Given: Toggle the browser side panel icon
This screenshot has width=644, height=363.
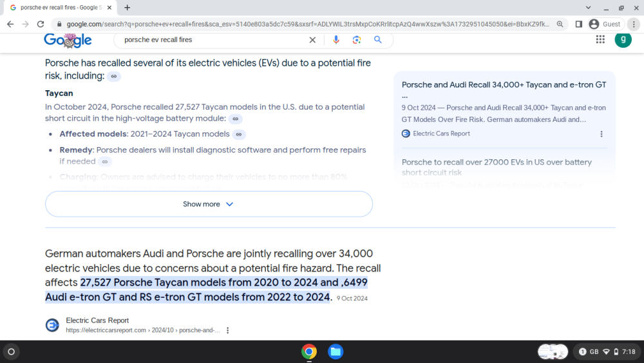Looking at the screenshot, I should pos(579,25).
